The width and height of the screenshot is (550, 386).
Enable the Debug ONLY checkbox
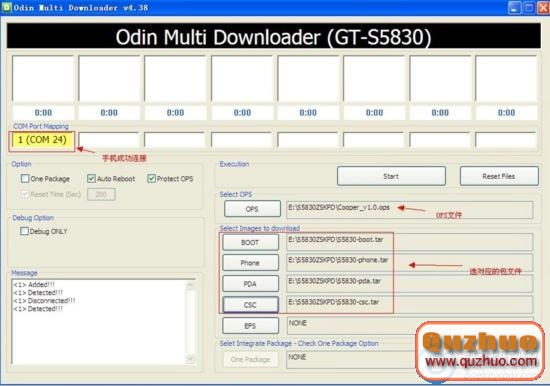point(24,231)
